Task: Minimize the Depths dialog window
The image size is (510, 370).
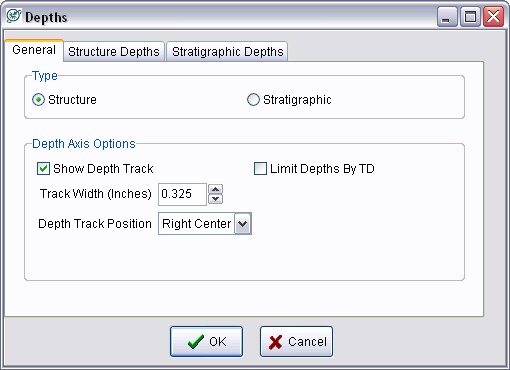Action: (447, 16)
